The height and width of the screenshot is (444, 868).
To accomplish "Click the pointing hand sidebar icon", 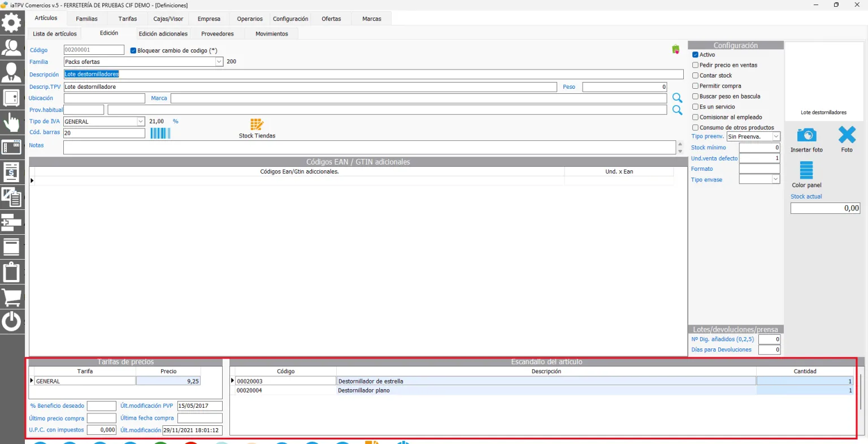I will click(12, 122).
